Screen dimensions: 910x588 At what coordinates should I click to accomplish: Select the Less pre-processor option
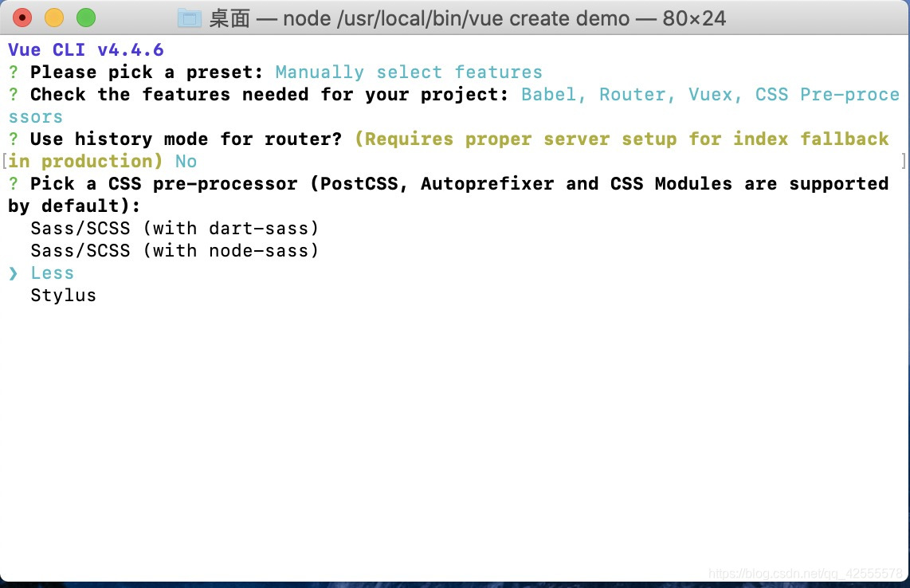tap(53, 272)
